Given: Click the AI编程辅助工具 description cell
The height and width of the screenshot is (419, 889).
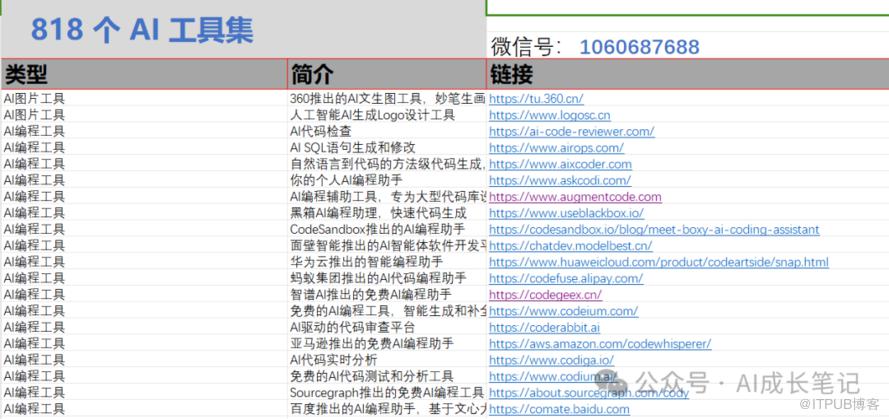Looking at the screenshot, I should pyautogui.click(x=387, y=197).
